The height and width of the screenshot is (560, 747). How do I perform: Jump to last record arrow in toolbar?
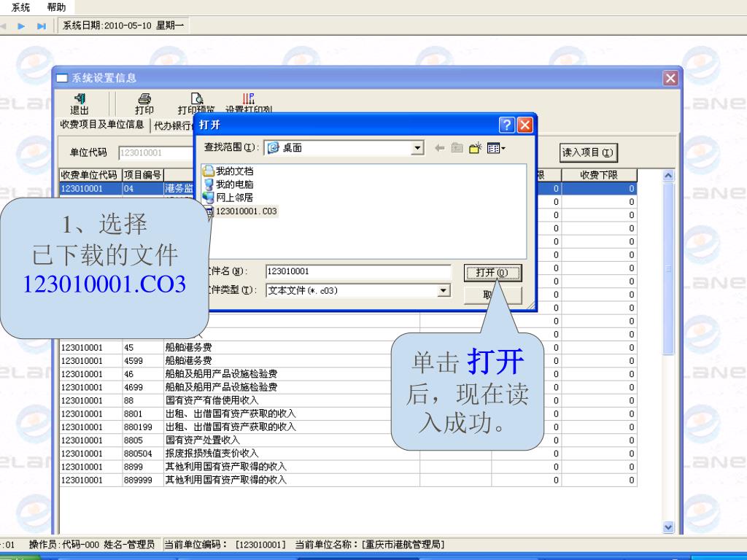(42, 26)
